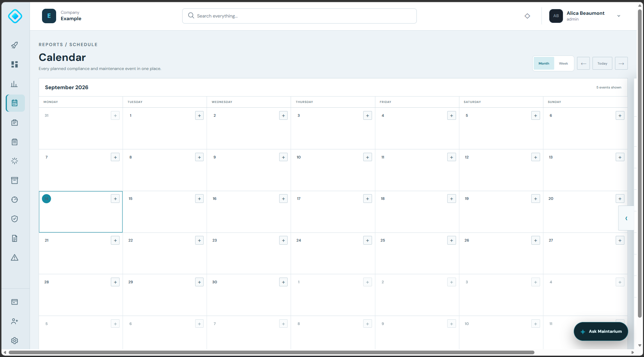Open the briefcase work orders sidebar icon
644x357 pixels.
pyautogui.click(x=14, y=122)
